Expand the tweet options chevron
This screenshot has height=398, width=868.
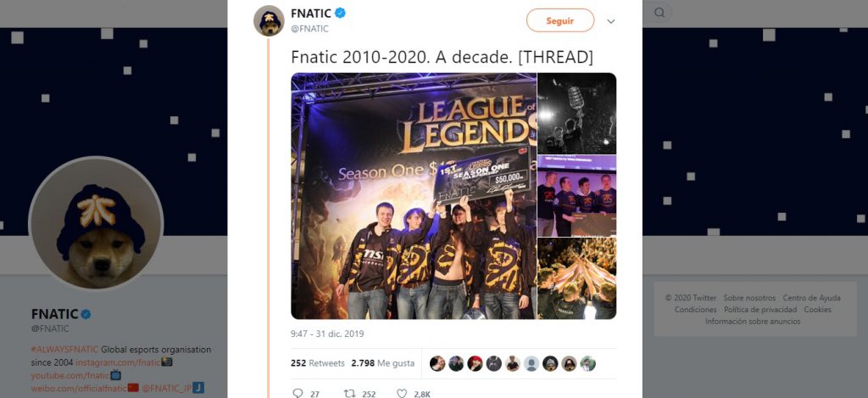610,21
